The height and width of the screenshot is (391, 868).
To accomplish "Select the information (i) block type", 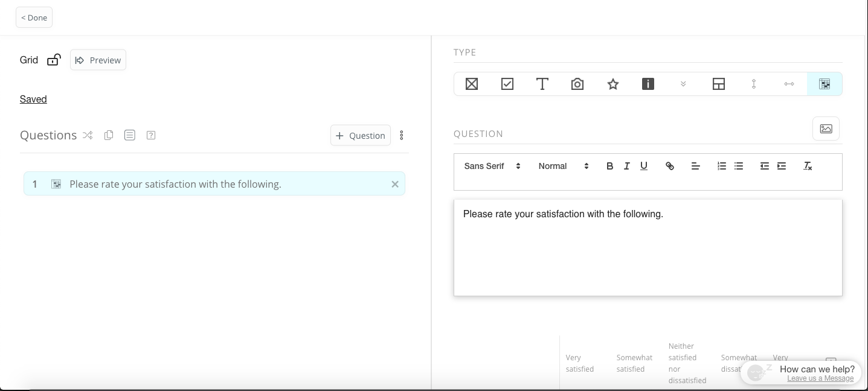I will pyautogui.click(x=648, y=84).
